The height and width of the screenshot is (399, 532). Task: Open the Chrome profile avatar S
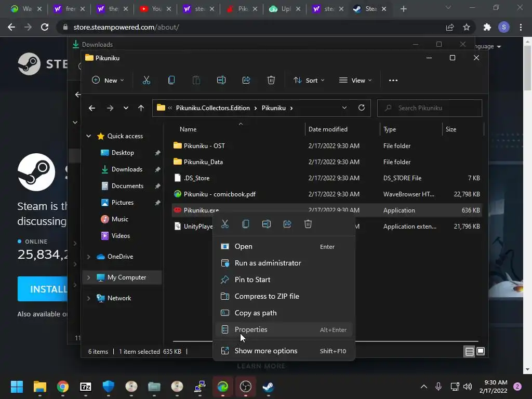point(504,27)
